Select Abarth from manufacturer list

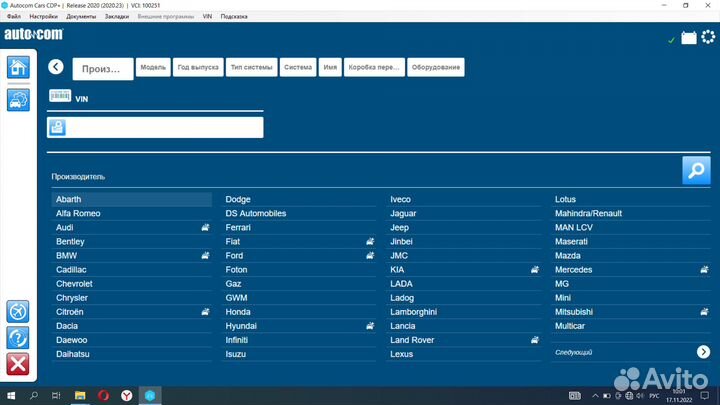click(132, 199)
